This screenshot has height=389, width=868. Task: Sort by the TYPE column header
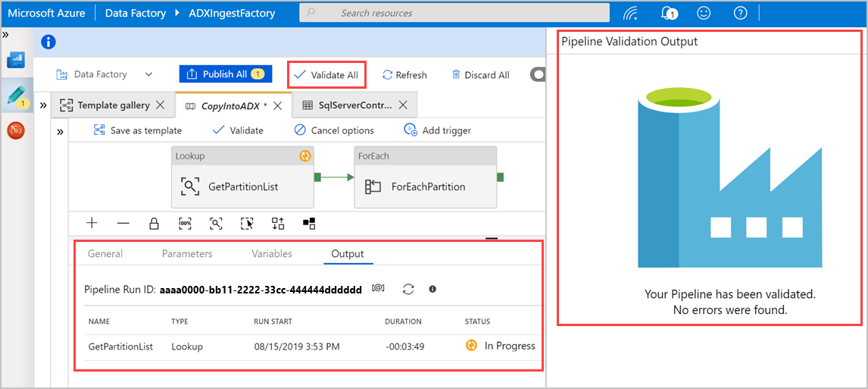click(180, 322)
